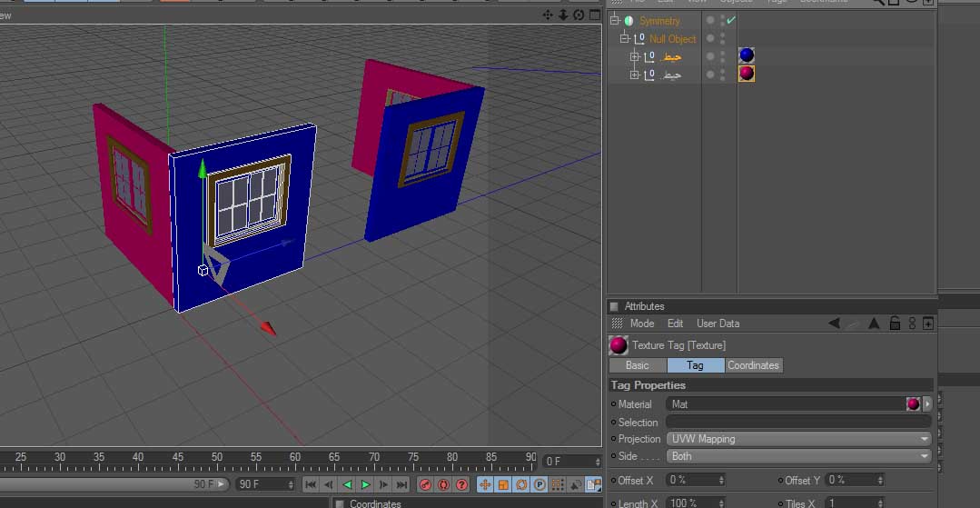Screen dimensions: 980x508
Task: Toggle Symmetry enable green checkmark
Action: tap(730, 20)
